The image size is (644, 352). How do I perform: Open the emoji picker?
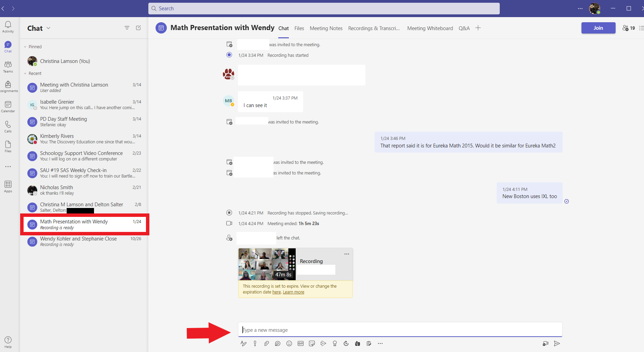coord(289,343)
